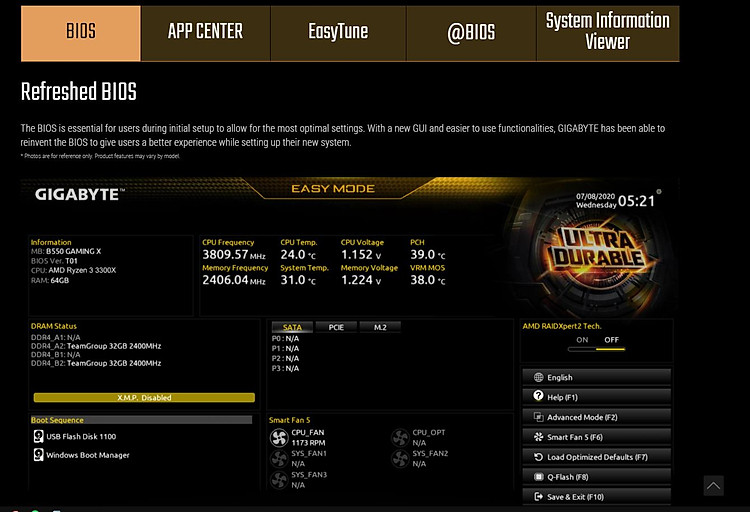Image resolution: width=750 pixels, height=512 pixels.
Task: Click the CPU Frequency 3809.57 MHz value
Action: click(x=234, y=255)
